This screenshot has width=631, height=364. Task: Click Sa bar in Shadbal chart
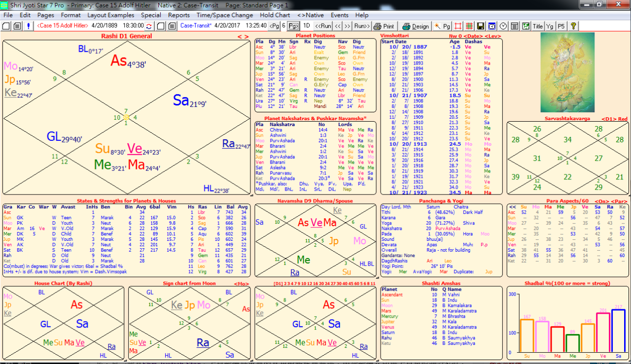[618, 331]
